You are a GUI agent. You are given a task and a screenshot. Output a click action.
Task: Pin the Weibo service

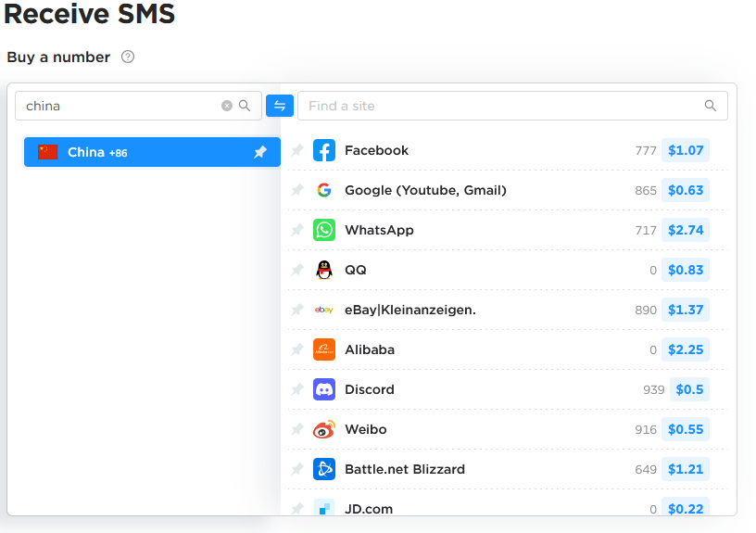pos(297,429)
